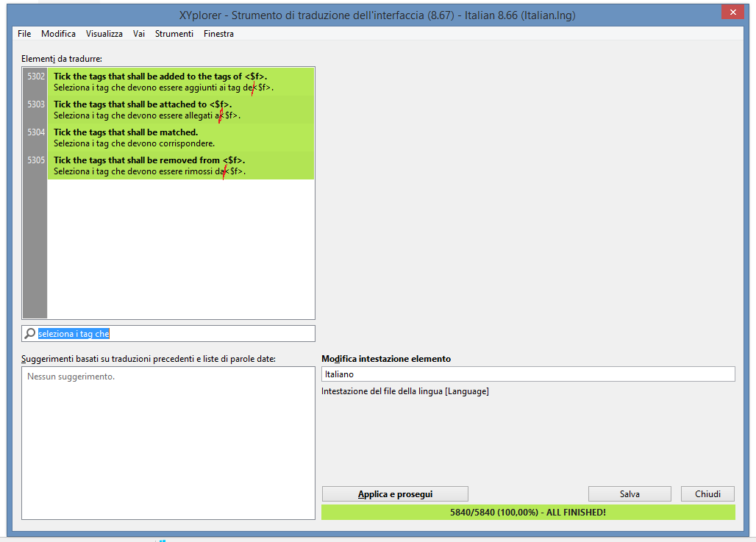Open the File menu
The width and height of the screenshot is (756, 542).
[x=24, y=34]
